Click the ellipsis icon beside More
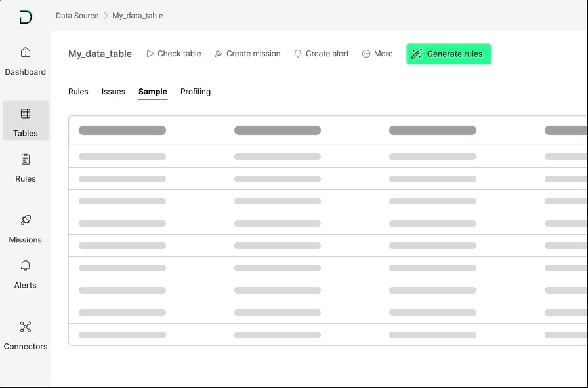Viewport: 588px width, 388px height. pos(366,54)
